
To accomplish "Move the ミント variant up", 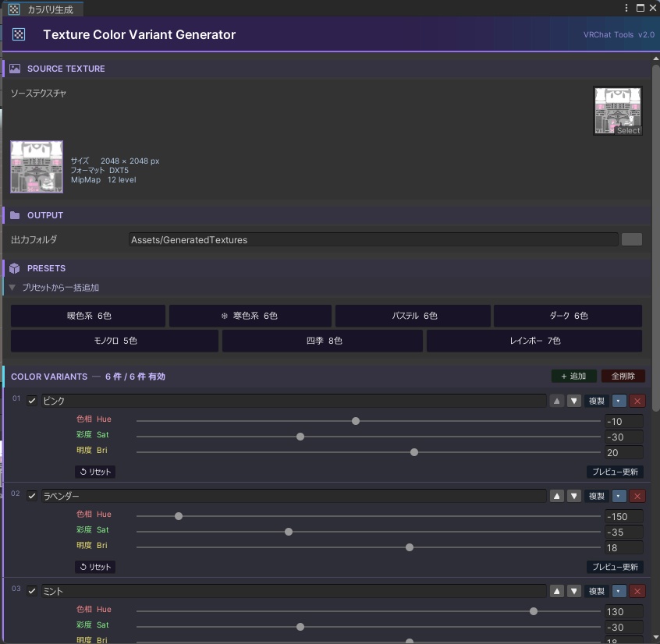I will click(556, 591).
